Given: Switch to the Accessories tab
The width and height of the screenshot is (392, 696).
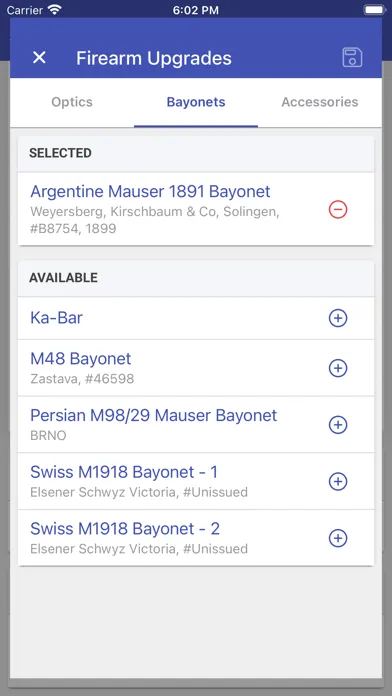Looking at the screenshot, I should click(x=320, y=102).
